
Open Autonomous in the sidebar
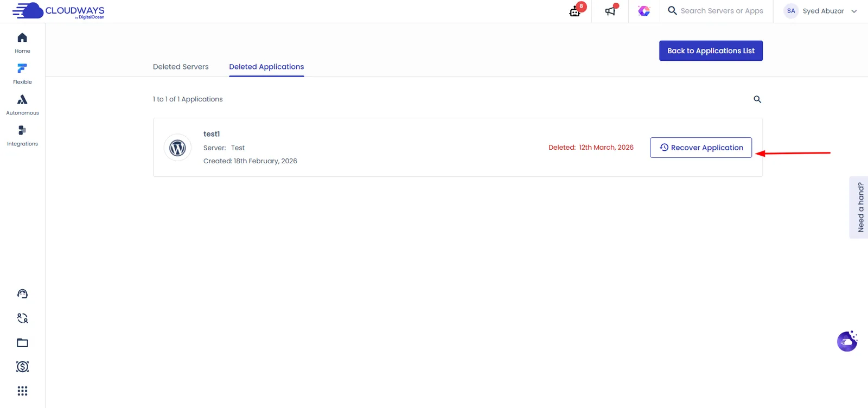22,105
